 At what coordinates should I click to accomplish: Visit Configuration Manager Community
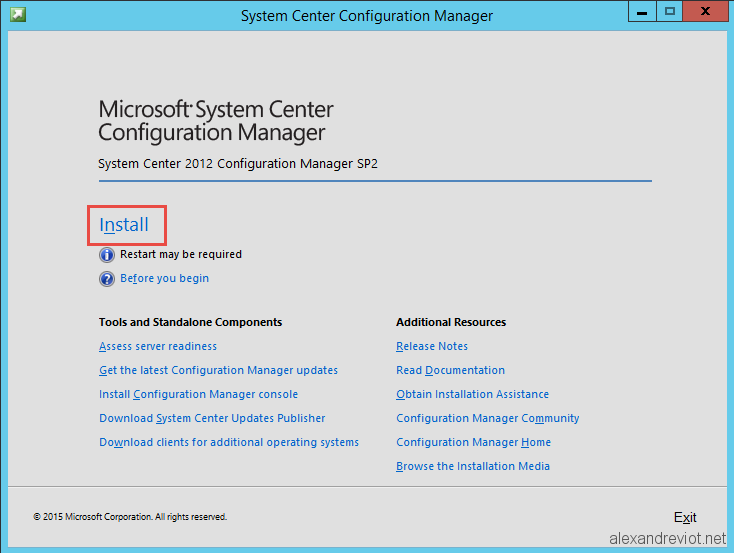tap(488, 418)
